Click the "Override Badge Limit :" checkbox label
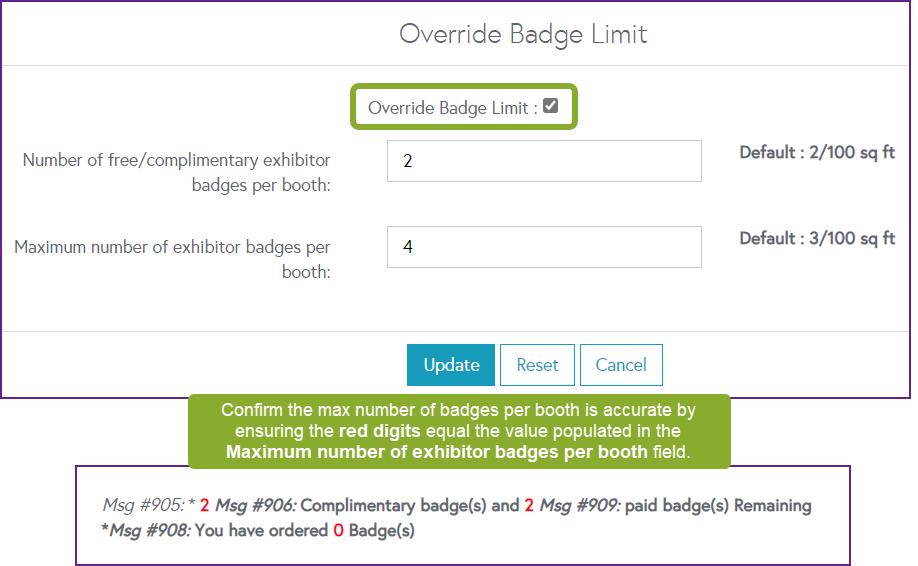This screenshot has height=566, width=918. [x=452, y=108]
